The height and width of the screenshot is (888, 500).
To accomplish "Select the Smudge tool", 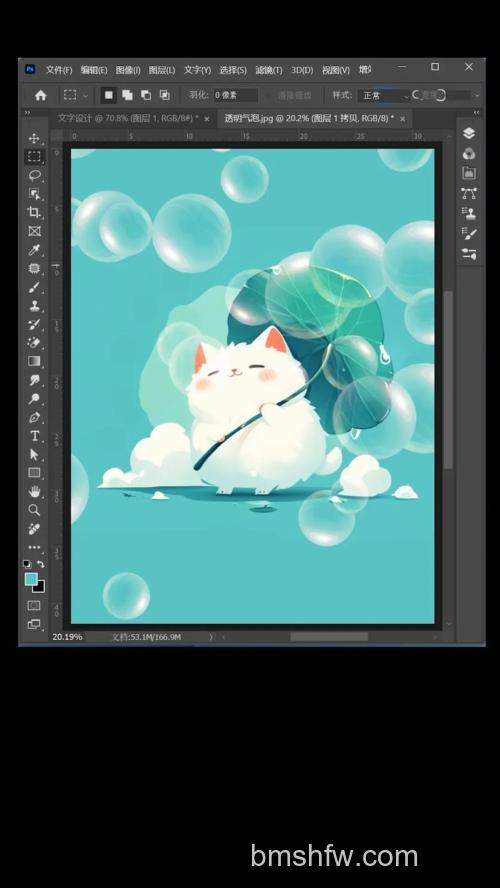I will [x=35, y=380].
